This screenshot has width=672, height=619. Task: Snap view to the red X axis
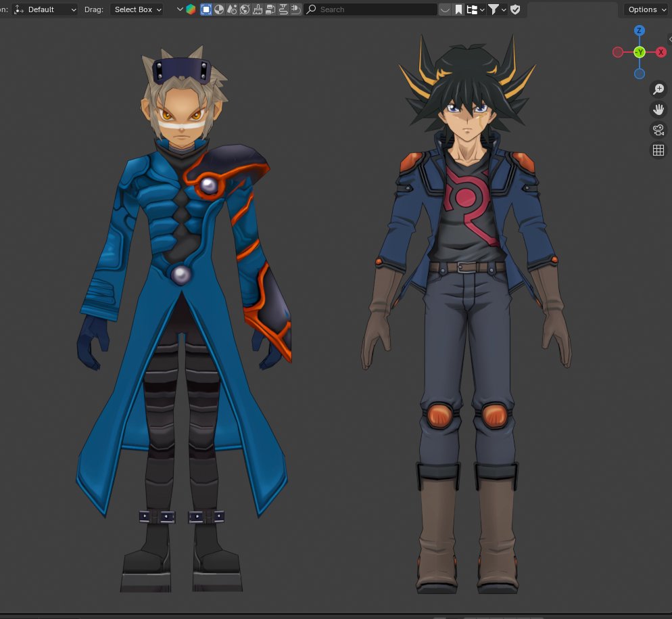point(661,52)
